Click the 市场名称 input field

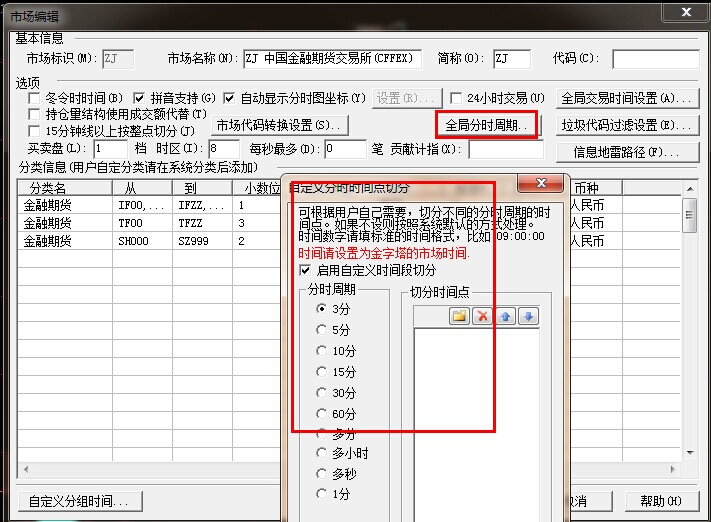(x=332, y=59)
